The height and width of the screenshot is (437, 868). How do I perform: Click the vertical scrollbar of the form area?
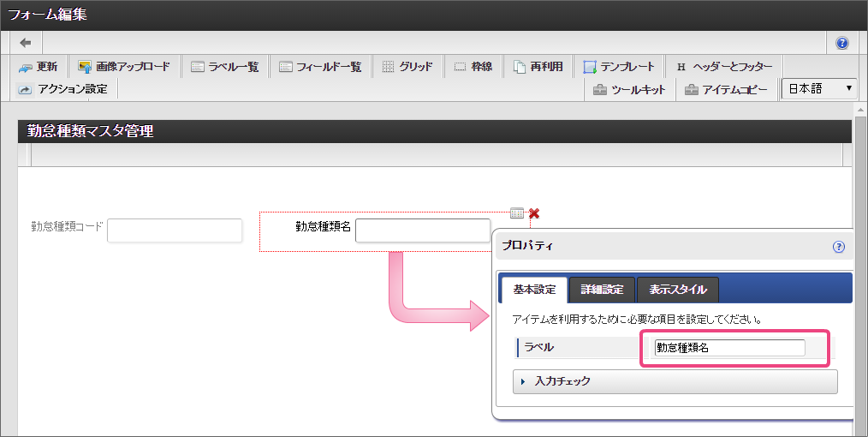click(859, 272)
